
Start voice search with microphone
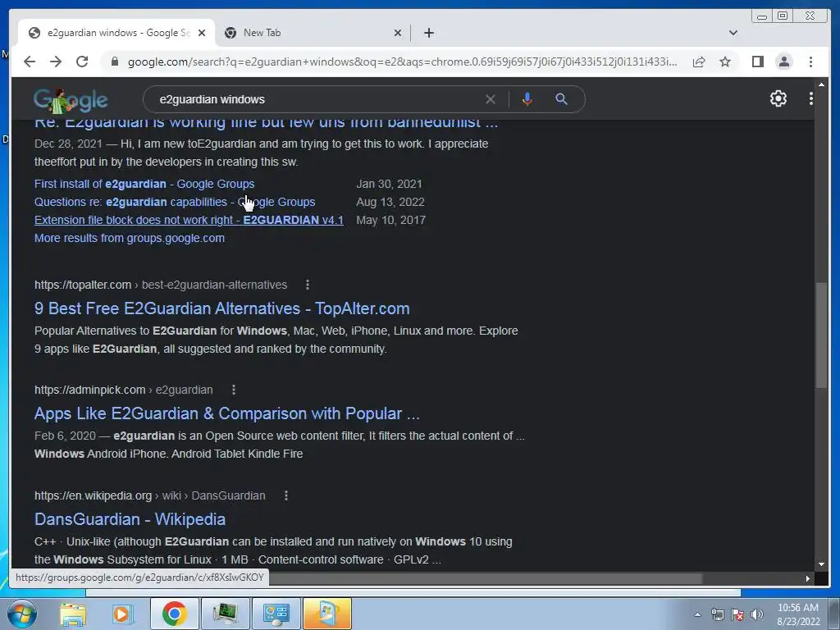click(x=527, y=99)
